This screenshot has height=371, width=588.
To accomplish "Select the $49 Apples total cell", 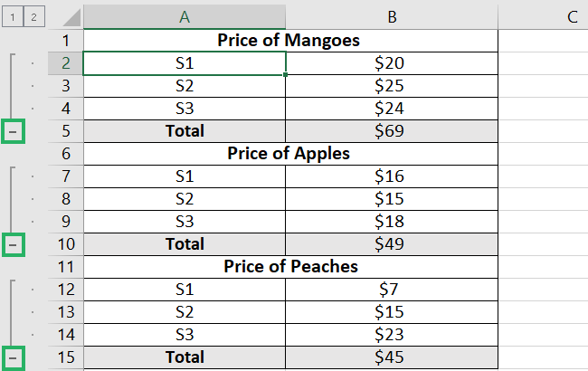I will pos(392,244).
